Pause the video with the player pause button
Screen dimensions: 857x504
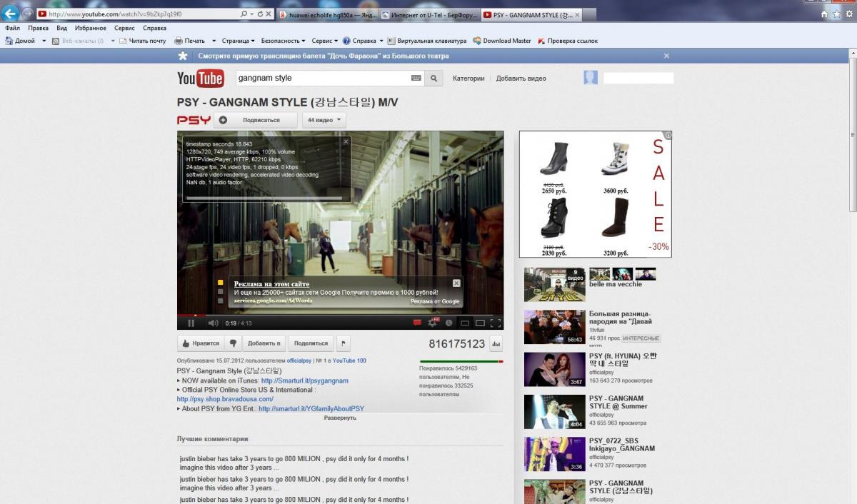(x=191, y=323)
